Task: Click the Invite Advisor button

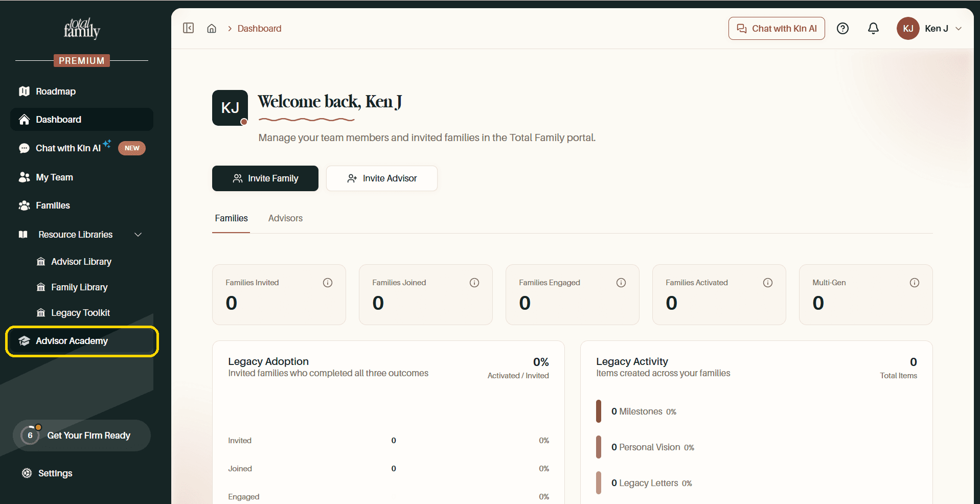Action: [x=382, y=178]
